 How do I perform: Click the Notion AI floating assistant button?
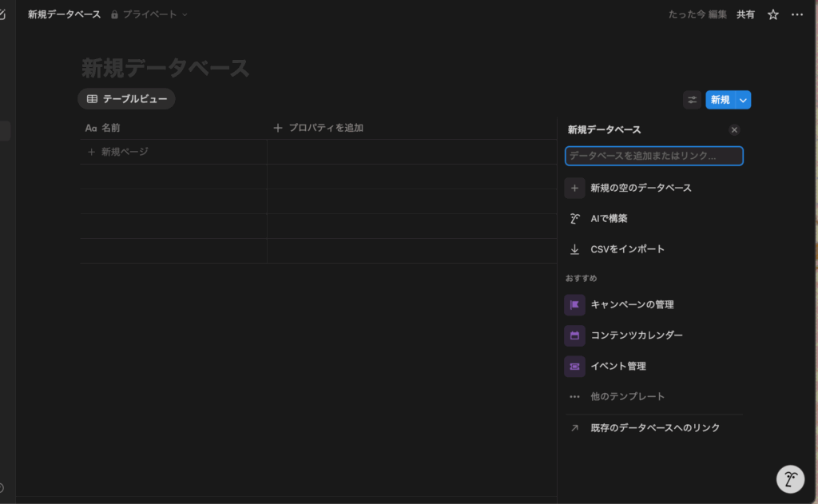click(790, 478)
